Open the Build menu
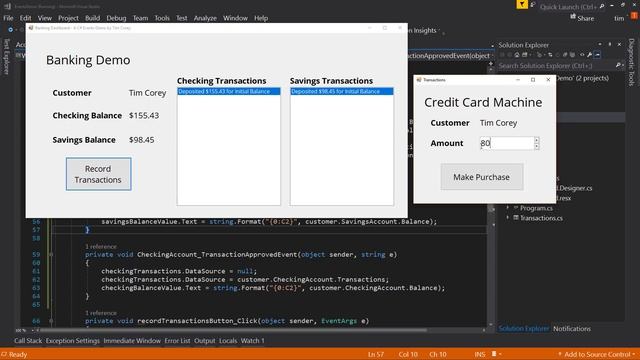This screenshot has height=360, width=640. [x=92, y=18]
